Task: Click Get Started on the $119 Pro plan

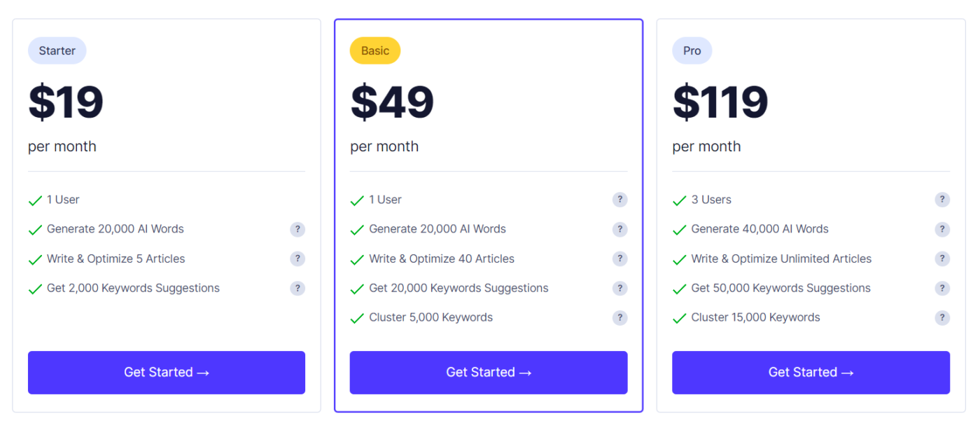Action: pos(811,372)
